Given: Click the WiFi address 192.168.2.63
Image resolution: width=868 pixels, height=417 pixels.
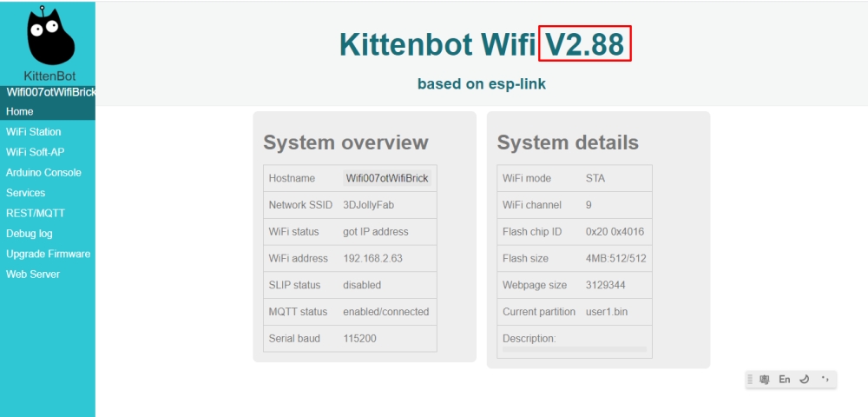Looking at the screenshot, I should pos(372,258).
